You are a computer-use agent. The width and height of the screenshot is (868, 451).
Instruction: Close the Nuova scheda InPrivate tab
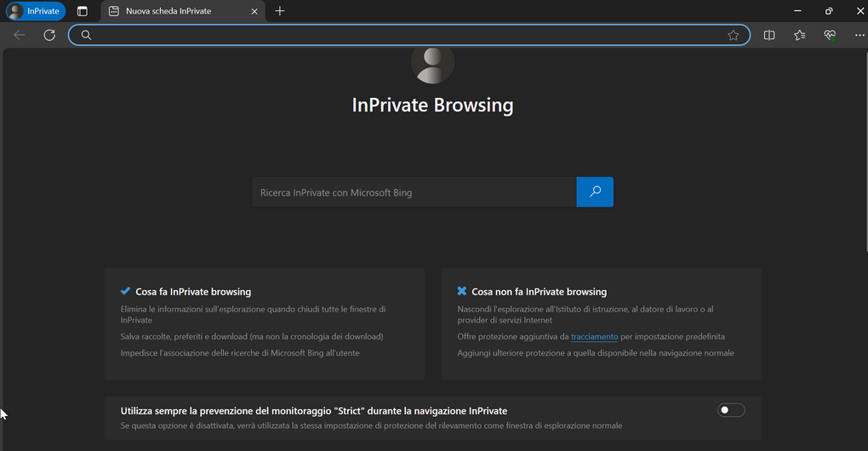point(254,11)
